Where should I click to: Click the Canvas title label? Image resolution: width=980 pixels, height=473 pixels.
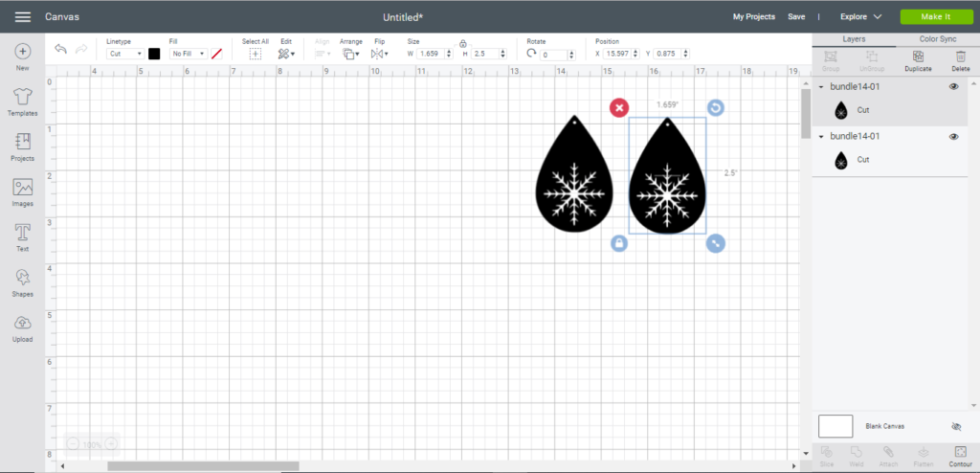(62, 17)
